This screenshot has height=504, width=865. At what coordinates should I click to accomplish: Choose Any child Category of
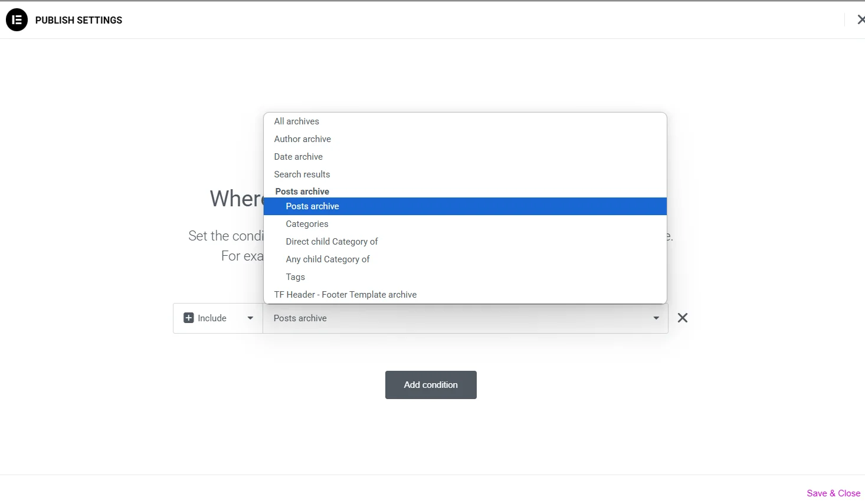[327, 259]
